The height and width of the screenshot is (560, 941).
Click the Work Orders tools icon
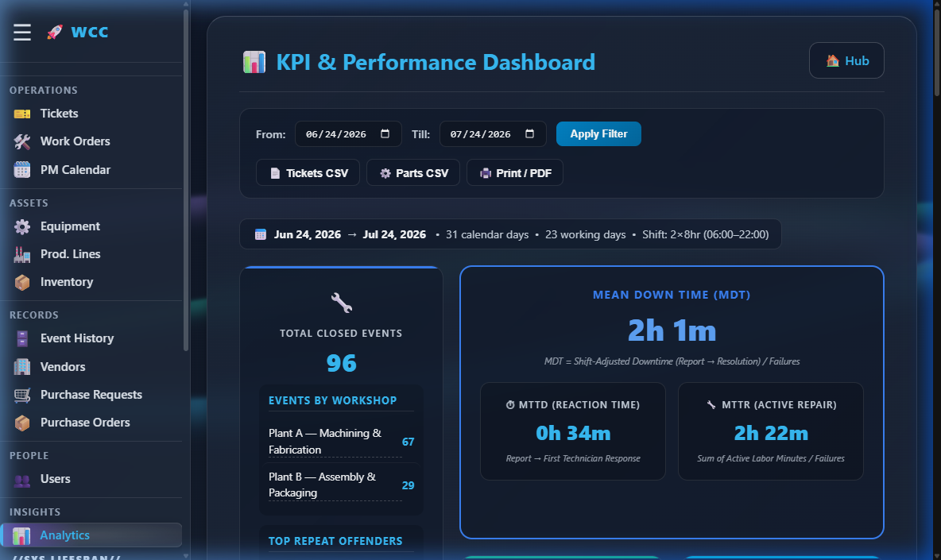click(22, 141)
